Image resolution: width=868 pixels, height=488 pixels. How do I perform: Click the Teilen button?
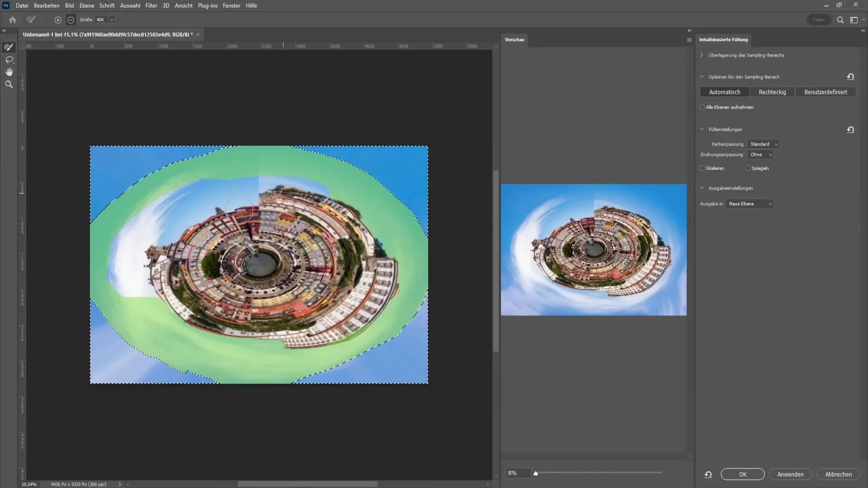coord(819,20)
